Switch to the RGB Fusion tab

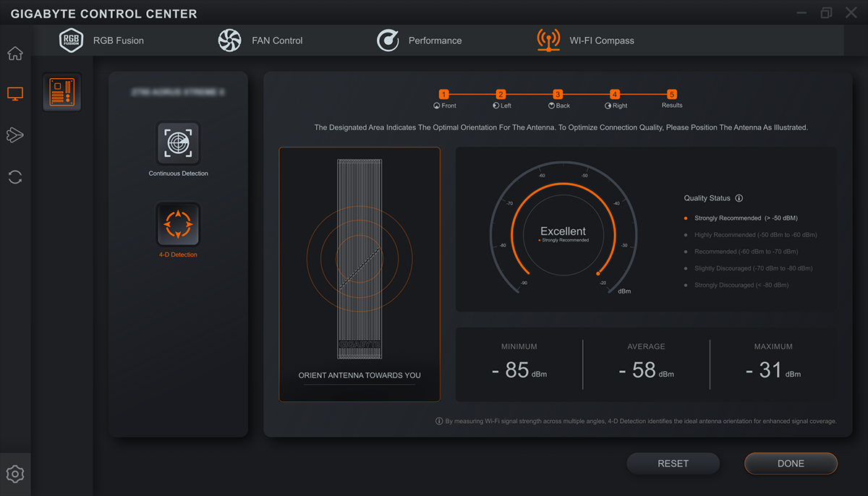point(101,40)
